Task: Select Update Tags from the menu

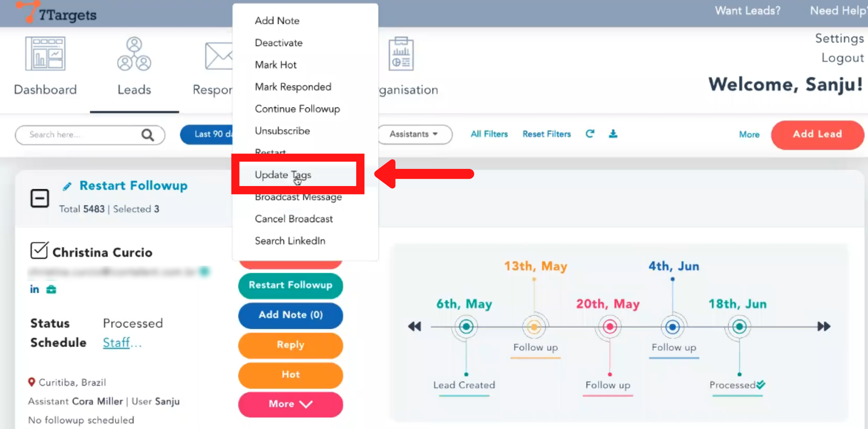Action: click(x=283, y=175)
